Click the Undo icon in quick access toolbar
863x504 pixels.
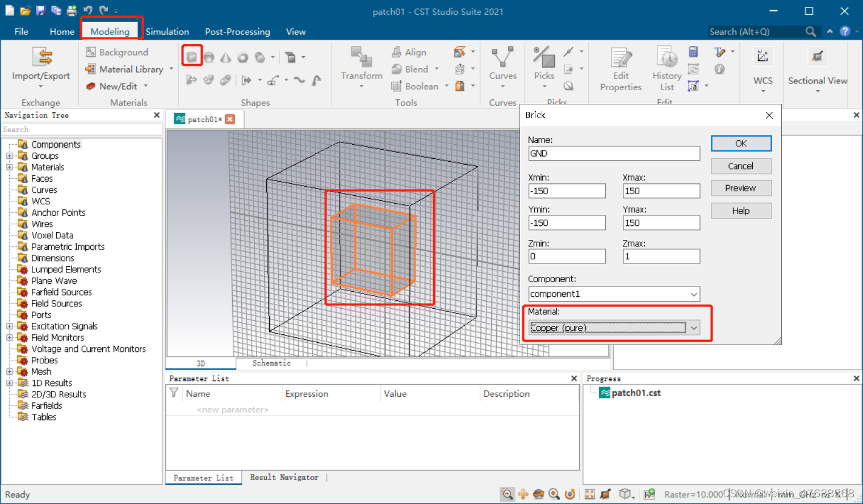(87, 10)
